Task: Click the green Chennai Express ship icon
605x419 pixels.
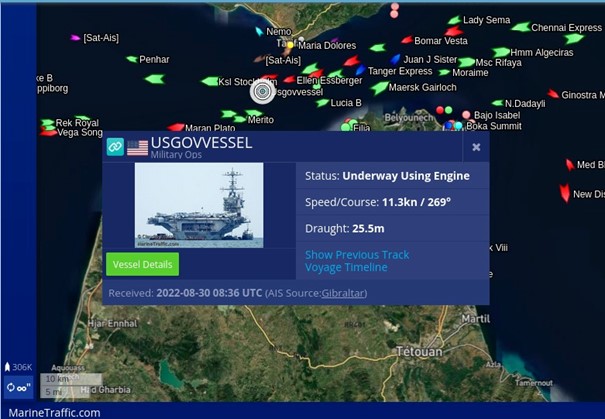Action: [521, 27]
